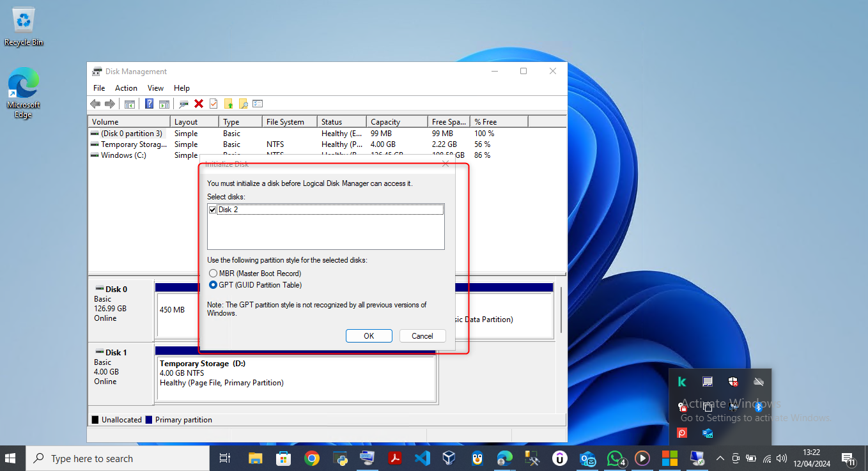
Task: Click the show/hide console tree toolbar icon
Action: [130, 104]
